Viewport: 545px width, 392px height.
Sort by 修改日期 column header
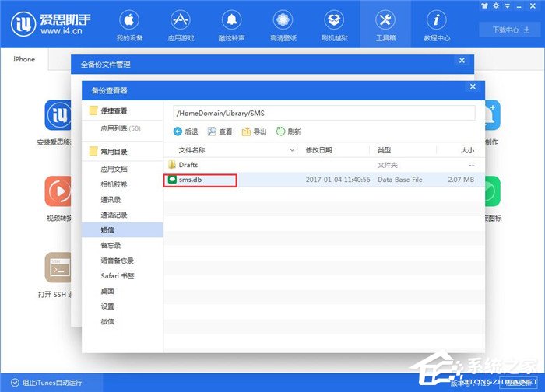[x=318, y=150]
